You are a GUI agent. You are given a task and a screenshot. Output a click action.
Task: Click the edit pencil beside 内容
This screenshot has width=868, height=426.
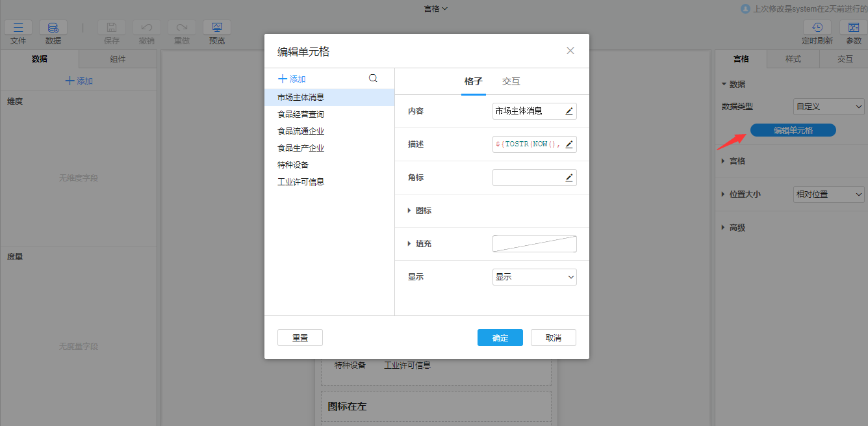tap(568, 111)
